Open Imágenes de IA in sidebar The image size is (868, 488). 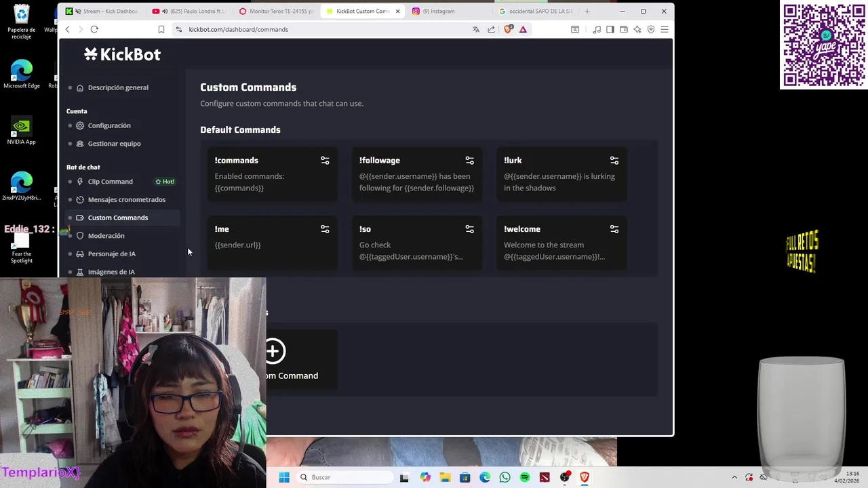point(111,272)
